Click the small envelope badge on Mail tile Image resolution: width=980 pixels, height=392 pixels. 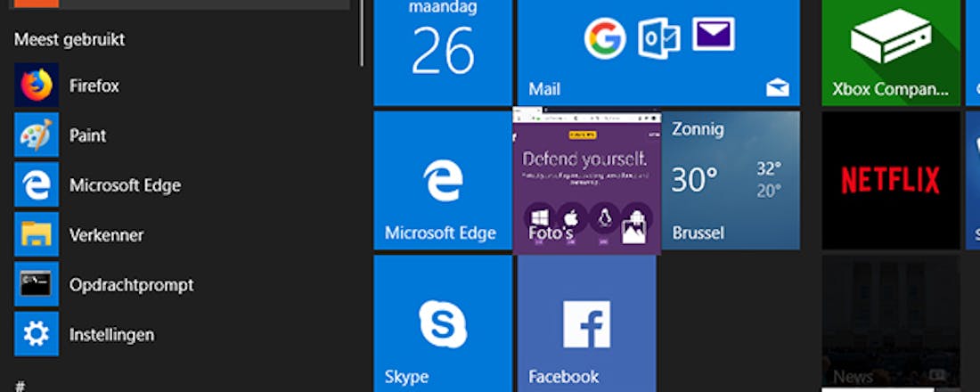(x=778, y=89)
